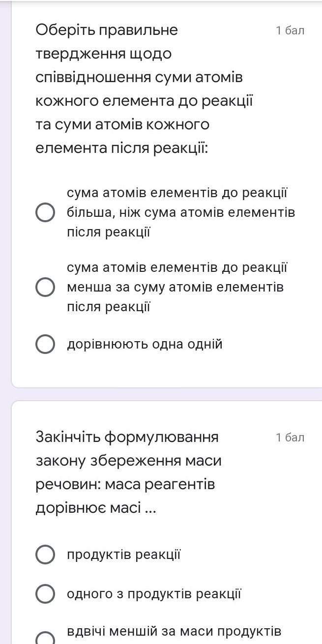
Task: Click the text line 'дорівнює масі ...'
Action: [96, 508]
